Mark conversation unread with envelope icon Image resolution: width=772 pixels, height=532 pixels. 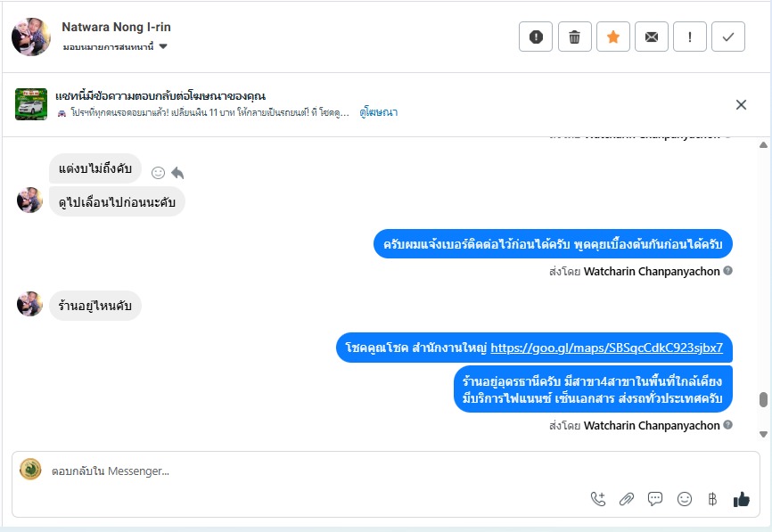pos(652,37)
